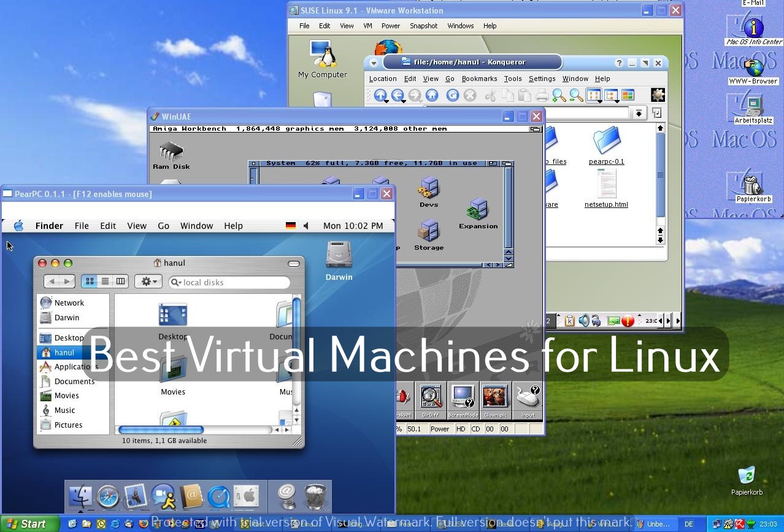Open the ScreenMode icon in WinUAE

(x=463, y=400)
